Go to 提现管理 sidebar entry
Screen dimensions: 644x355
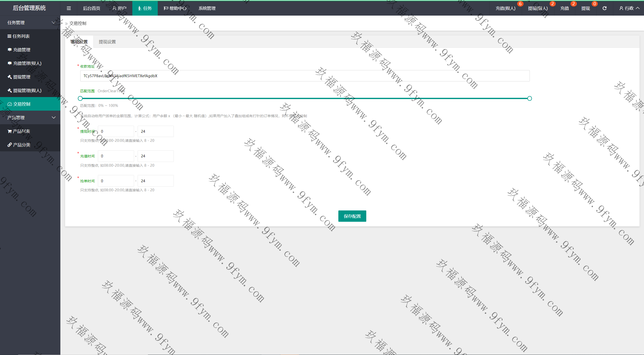coord(22,77)
